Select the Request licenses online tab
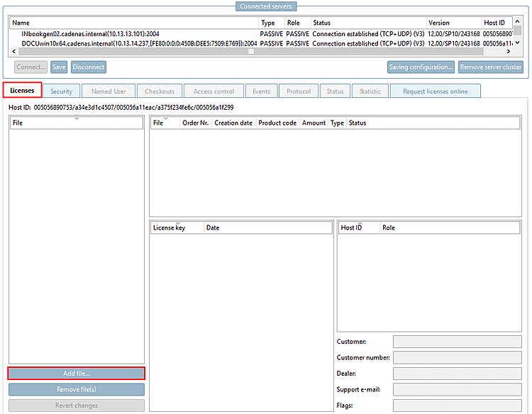 436,91
